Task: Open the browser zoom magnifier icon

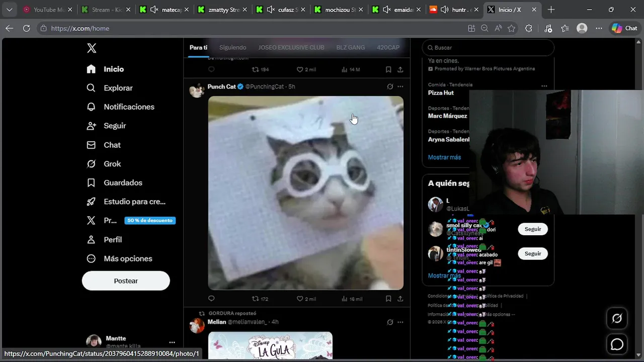Action: click(485, 28)
